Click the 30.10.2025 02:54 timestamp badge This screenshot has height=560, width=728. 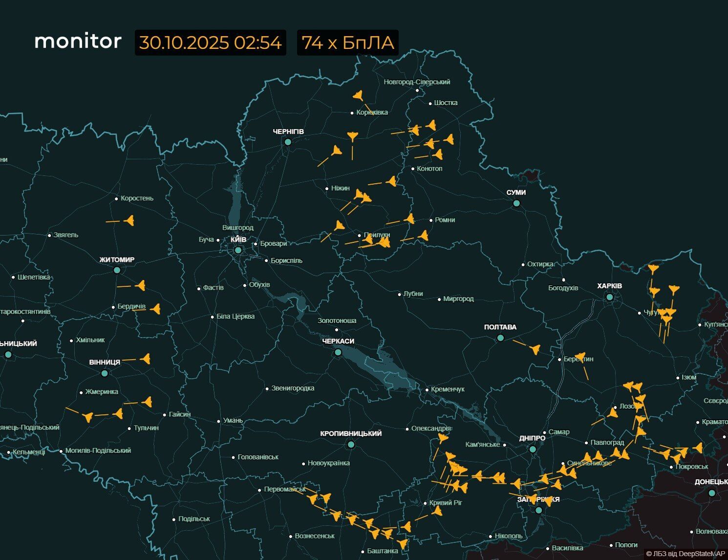[209, 43]
